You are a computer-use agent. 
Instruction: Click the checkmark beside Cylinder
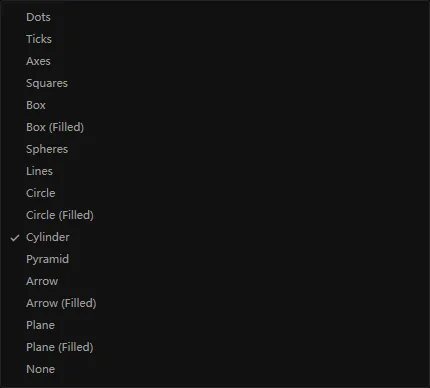(15, 238)
